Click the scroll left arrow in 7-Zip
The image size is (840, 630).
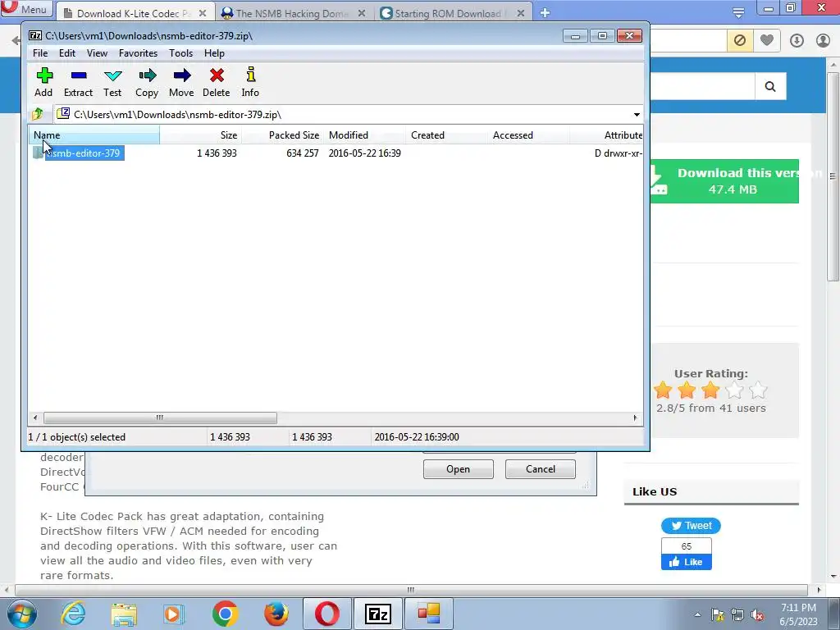[x=35, y=418]
